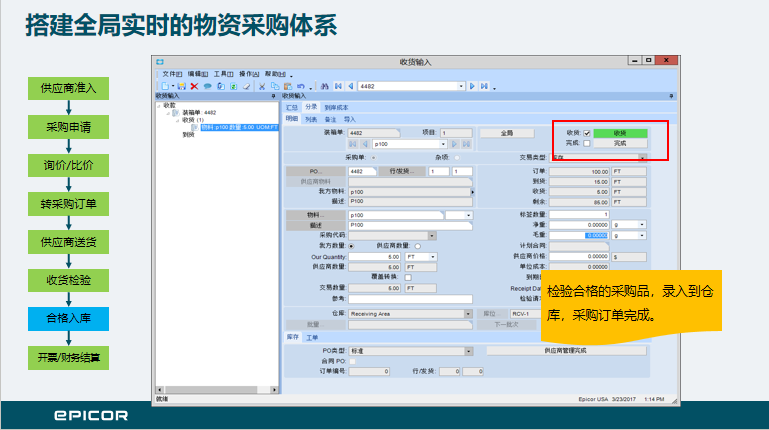Go to last line beside p100 selector

[x=466, y=144]
